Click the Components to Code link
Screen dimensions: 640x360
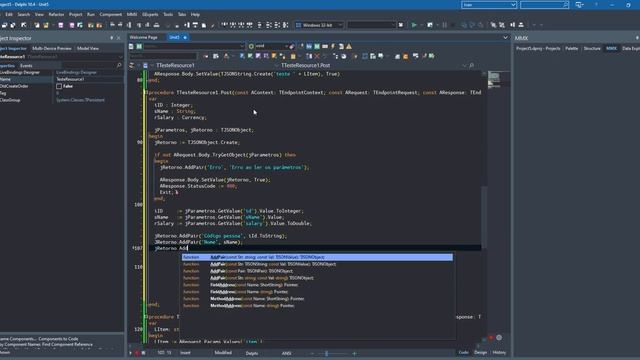(x=58, y=339)
